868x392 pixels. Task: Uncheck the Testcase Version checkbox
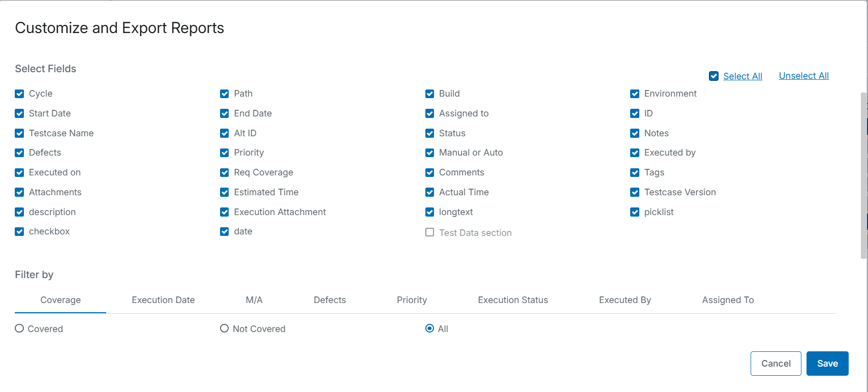635,192
